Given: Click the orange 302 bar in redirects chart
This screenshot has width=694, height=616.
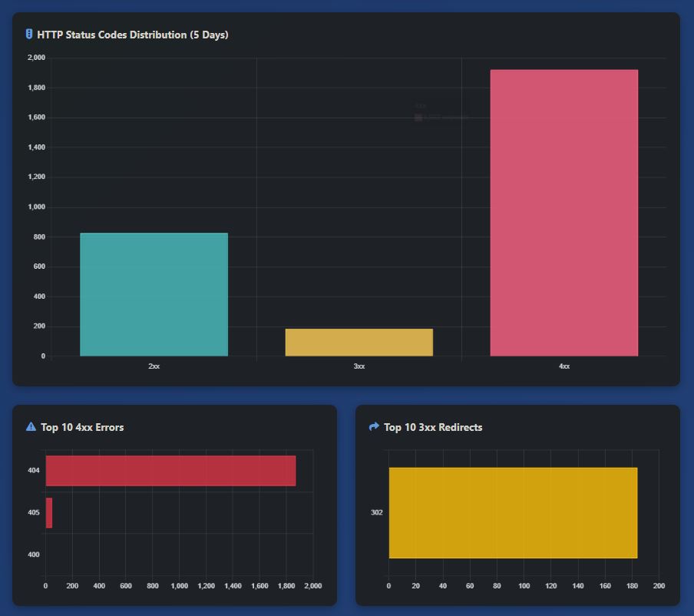Looking at the screenshot, I should tap(513, 512).
